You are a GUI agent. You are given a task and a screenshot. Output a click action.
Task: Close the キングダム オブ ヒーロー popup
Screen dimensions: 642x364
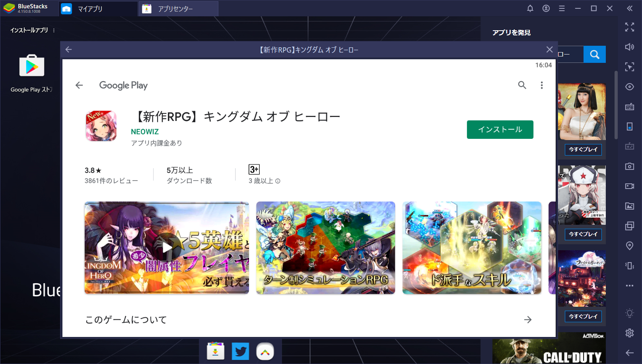[549, 49]
